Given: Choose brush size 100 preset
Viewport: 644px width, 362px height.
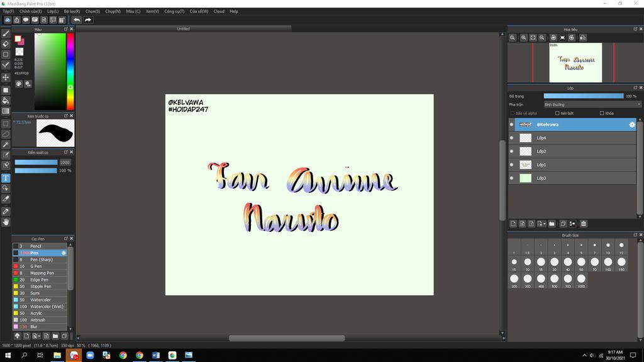Looking at the screenshot, I should (x=608, y=264).
